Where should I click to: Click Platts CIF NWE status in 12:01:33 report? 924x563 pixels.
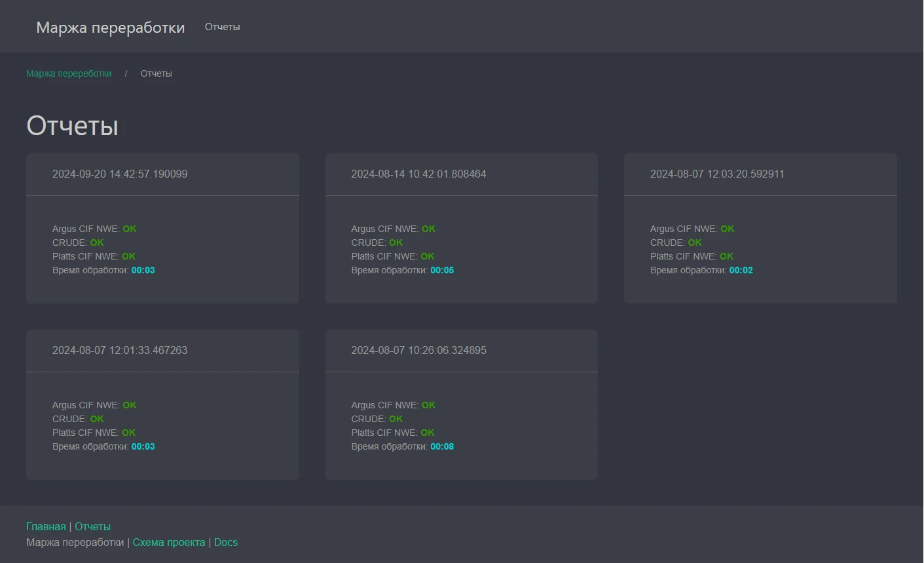tap(128, 433)
